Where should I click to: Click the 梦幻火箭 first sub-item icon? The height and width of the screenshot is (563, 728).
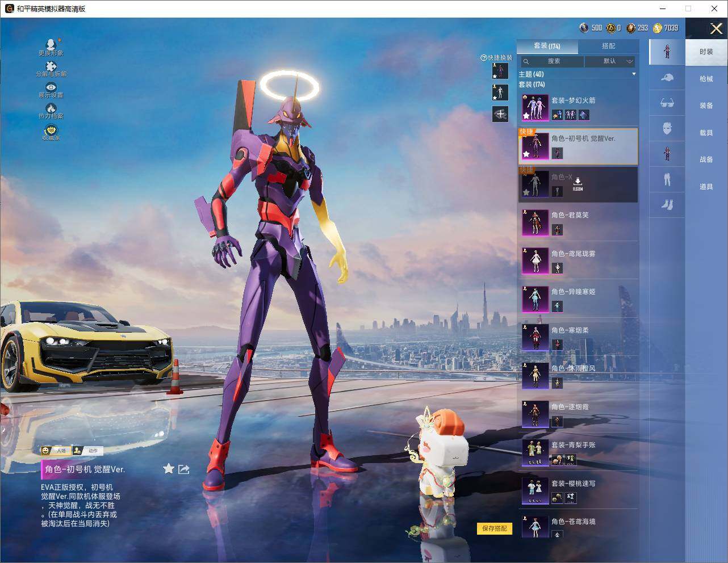coord(557,115)
